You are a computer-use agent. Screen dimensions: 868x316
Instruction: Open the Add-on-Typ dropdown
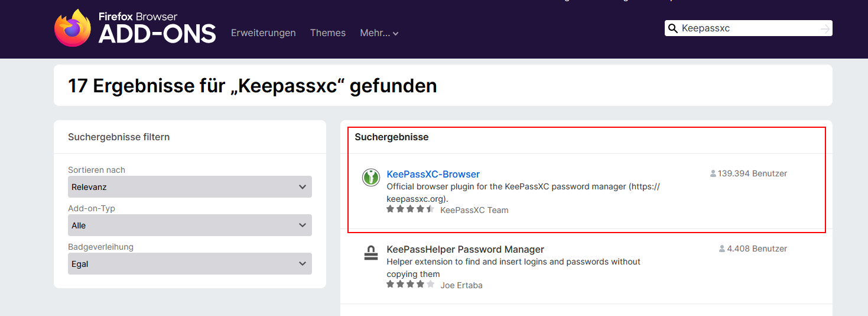[190, 225]
